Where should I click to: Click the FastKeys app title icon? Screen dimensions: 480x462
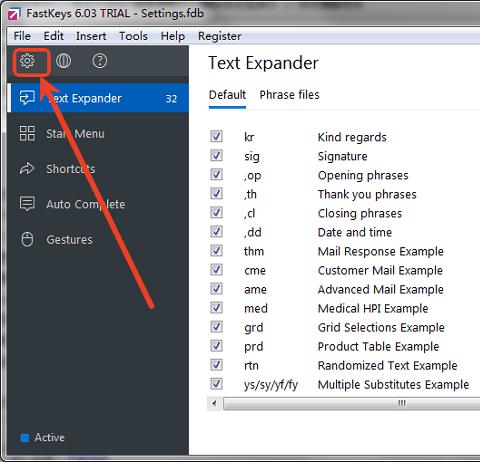(x=13, y=14)
